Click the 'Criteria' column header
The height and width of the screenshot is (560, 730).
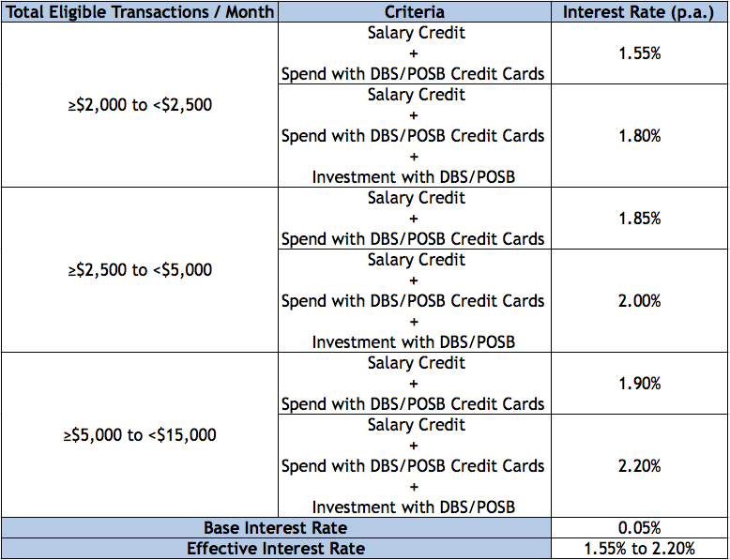(x=415, y=11)
